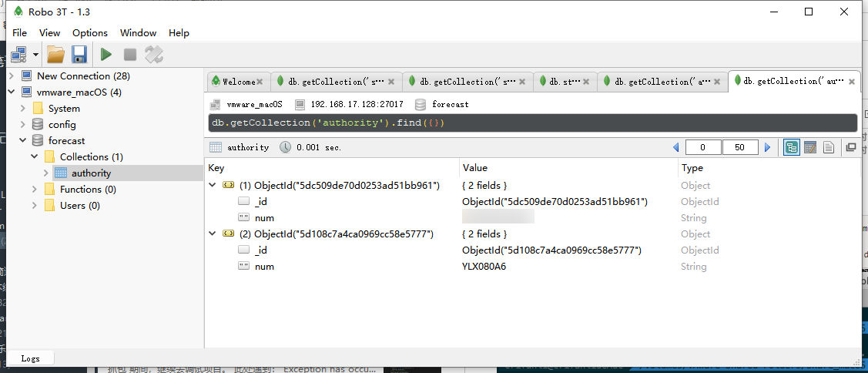Image resolution: width=868 pixels, height=373 pixels.
Task: Click the skip value field showing 0
Action: tap(703, 147)
